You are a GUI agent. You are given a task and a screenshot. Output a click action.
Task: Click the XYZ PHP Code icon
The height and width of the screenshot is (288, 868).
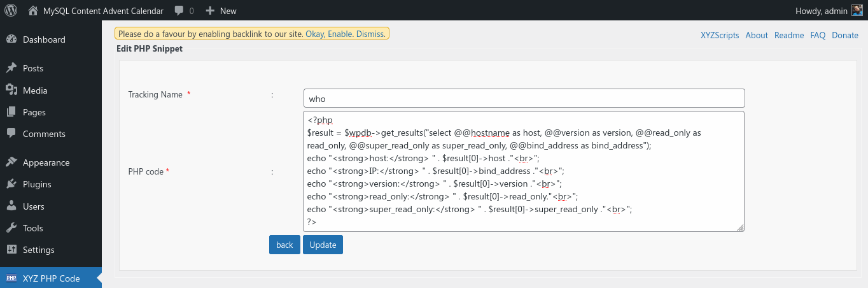point(11,278)
